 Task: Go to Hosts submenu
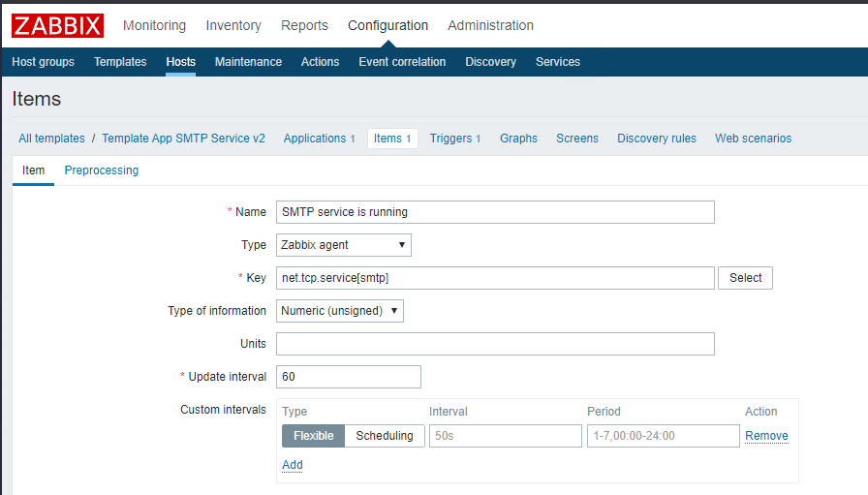180,62
